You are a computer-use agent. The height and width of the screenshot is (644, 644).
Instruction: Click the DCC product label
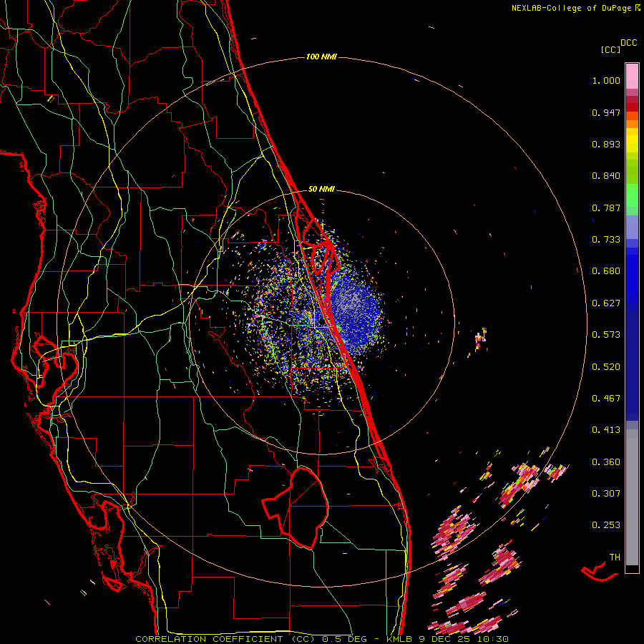629,43
